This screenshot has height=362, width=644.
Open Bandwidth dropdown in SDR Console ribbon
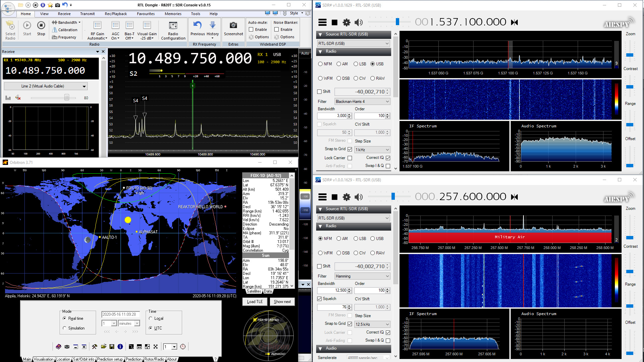coord(66,22)
